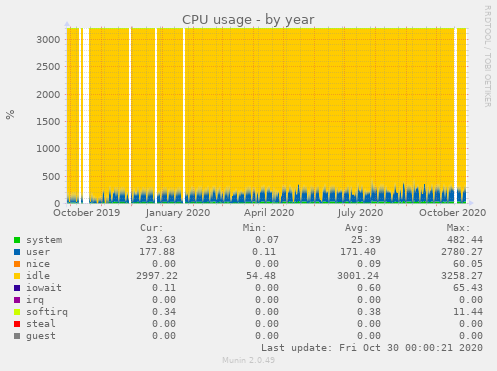Click the idle max value 3258.27

(x=462, y=276)
